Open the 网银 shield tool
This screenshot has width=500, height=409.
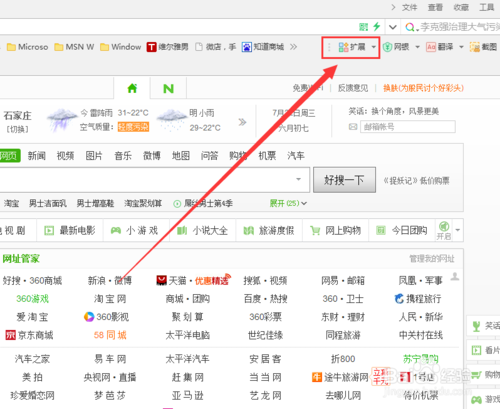pos(396,47)
